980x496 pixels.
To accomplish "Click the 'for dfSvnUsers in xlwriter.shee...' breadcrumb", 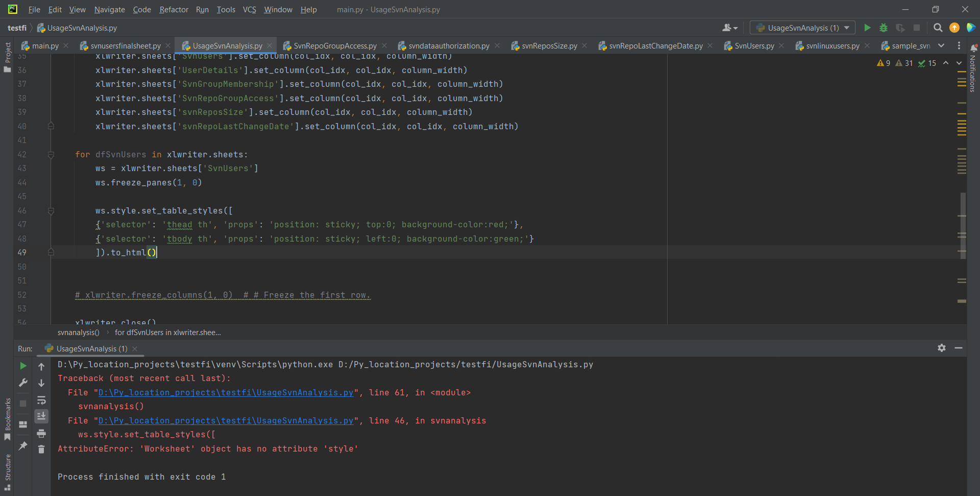I will (x=167, y=332).
